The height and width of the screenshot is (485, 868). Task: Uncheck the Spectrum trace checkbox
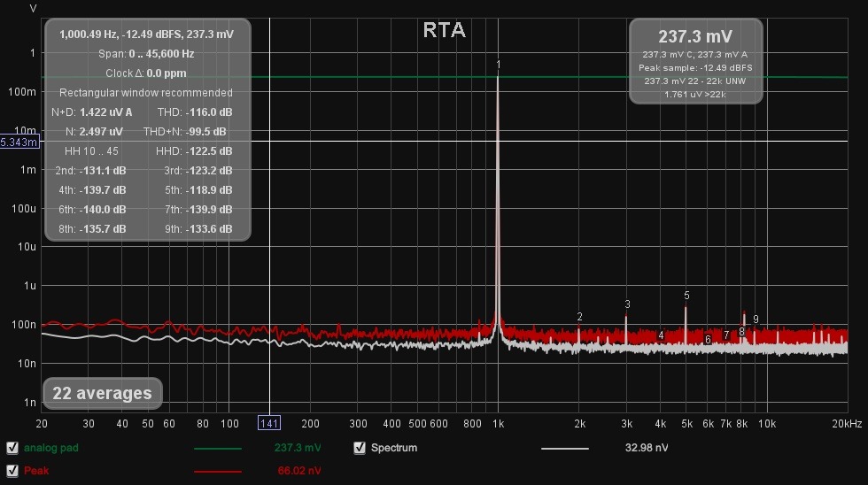coord(360,448)
